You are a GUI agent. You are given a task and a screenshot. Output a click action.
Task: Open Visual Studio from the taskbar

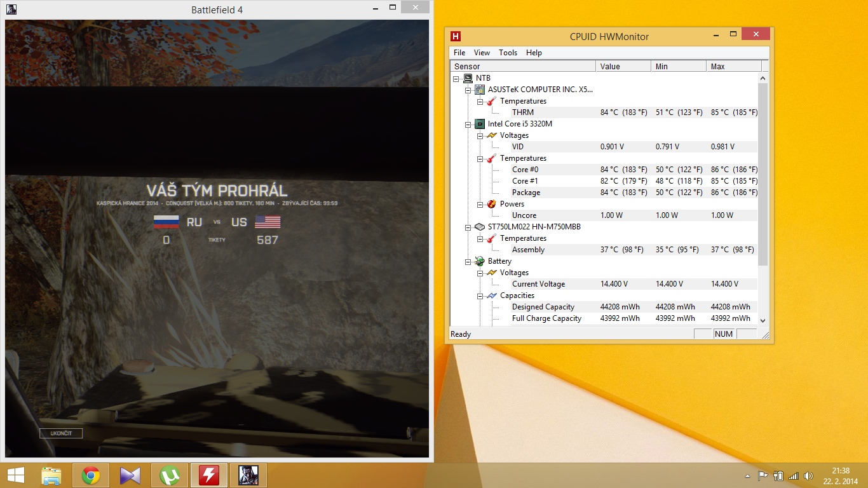[x=130, y=475]
